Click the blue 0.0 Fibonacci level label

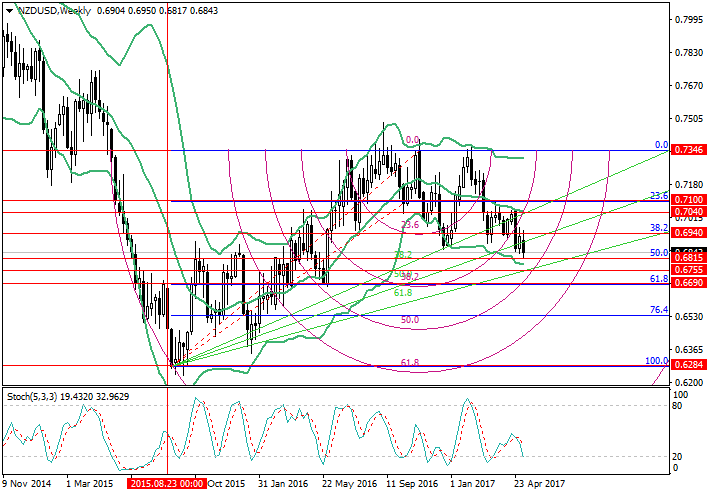pyautogui.click(x=662, y=145)
